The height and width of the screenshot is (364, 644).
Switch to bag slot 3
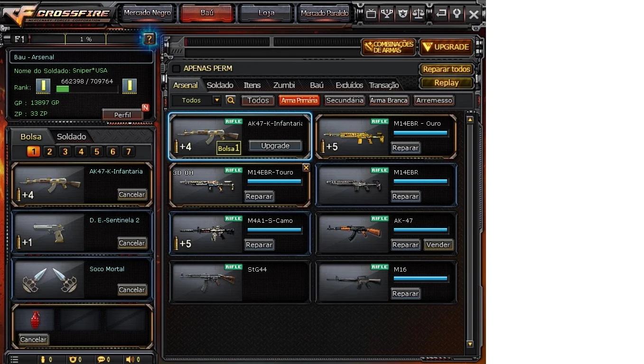pos(65,152)
